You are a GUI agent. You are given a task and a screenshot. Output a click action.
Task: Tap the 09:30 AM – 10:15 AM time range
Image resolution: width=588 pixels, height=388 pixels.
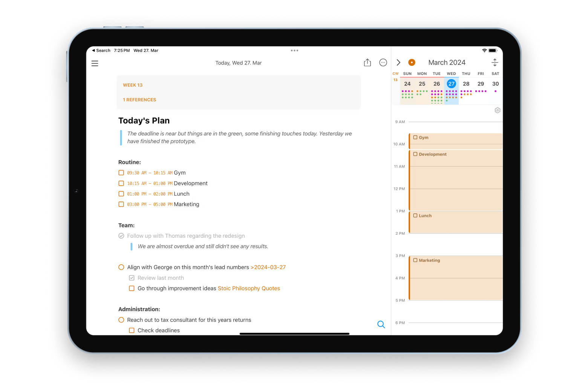[150, 173]
